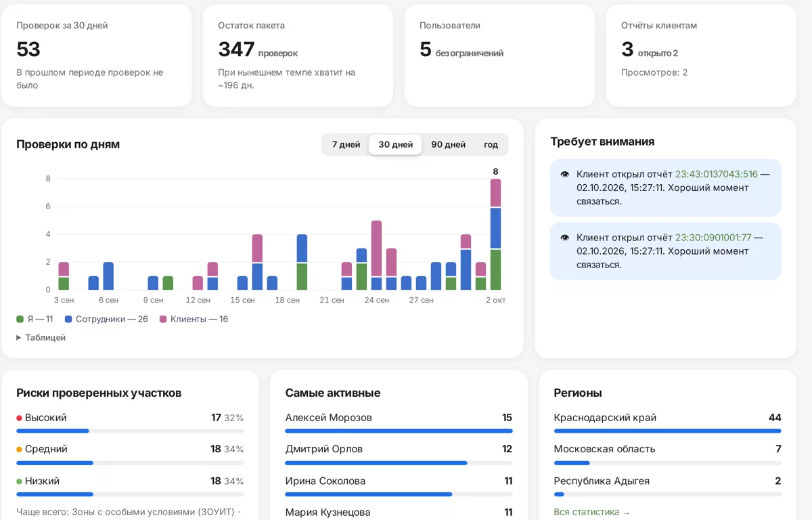The height and width of the screenshot is (520, 812).
Task: Click the Проверки по дням heading
Action: 68,144
